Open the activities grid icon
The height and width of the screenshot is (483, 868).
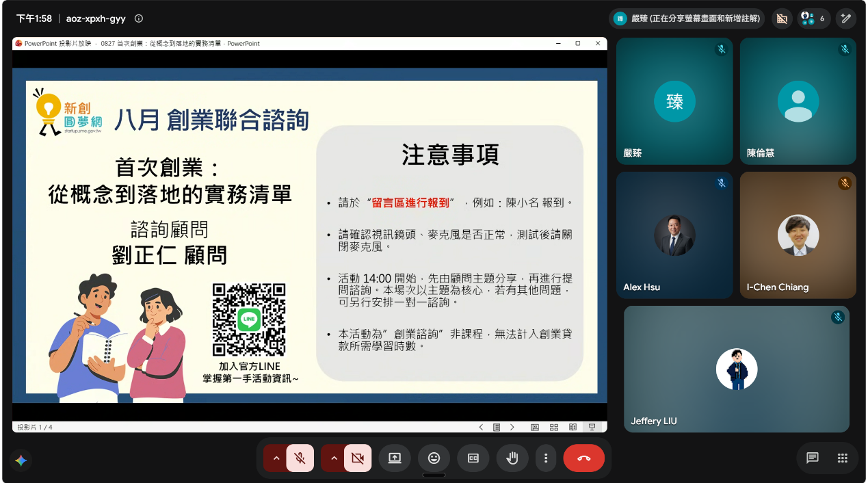click(x=843, y=458)
